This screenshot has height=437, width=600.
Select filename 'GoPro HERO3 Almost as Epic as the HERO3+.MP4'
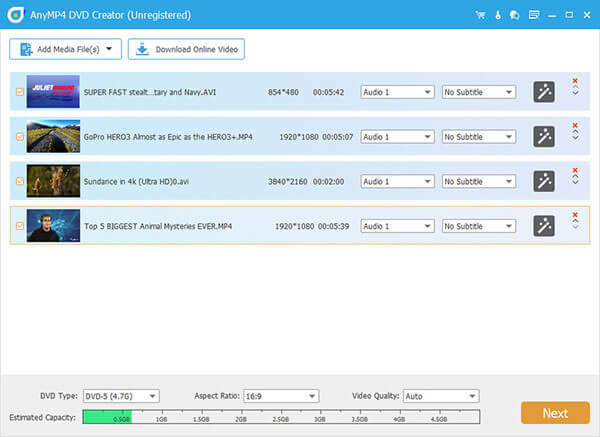click(168, 137)
